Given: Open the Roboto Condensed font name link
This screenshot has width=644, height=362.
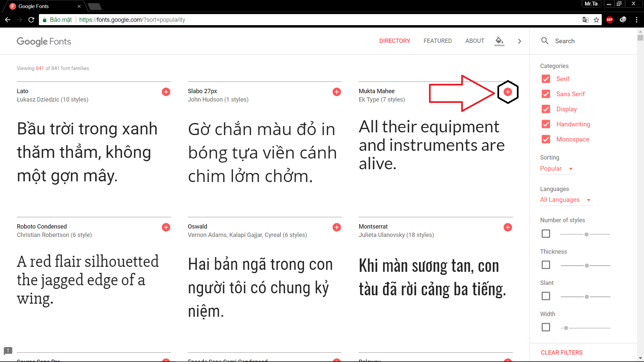Looking at the screenshot, I should click(42, 226).
